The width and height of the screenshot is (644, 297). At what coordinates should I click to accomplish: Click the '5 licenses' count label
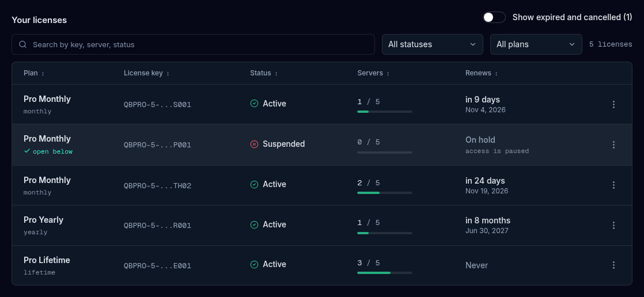point(611,44)
